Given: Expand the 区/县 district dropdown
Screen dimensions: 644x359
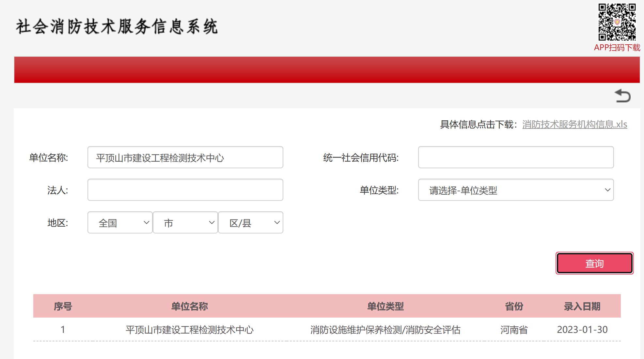Looking at the screenshot, I should [x=250, y=223].
